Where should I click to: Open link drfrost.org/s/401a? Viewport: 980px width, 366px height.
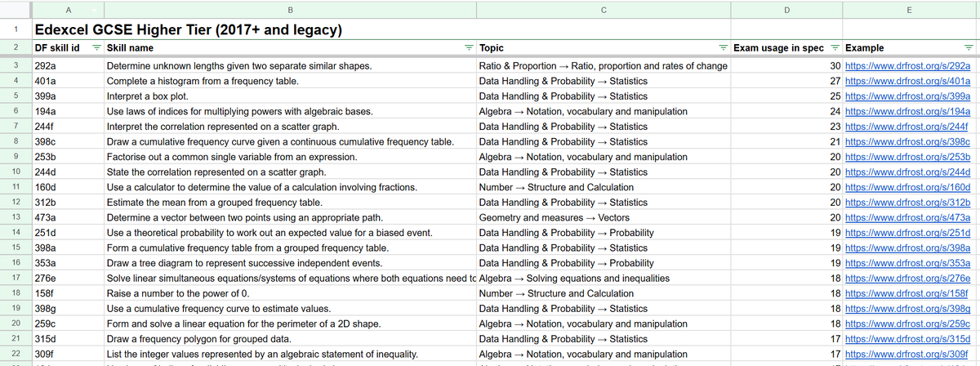tap(906, 82)
